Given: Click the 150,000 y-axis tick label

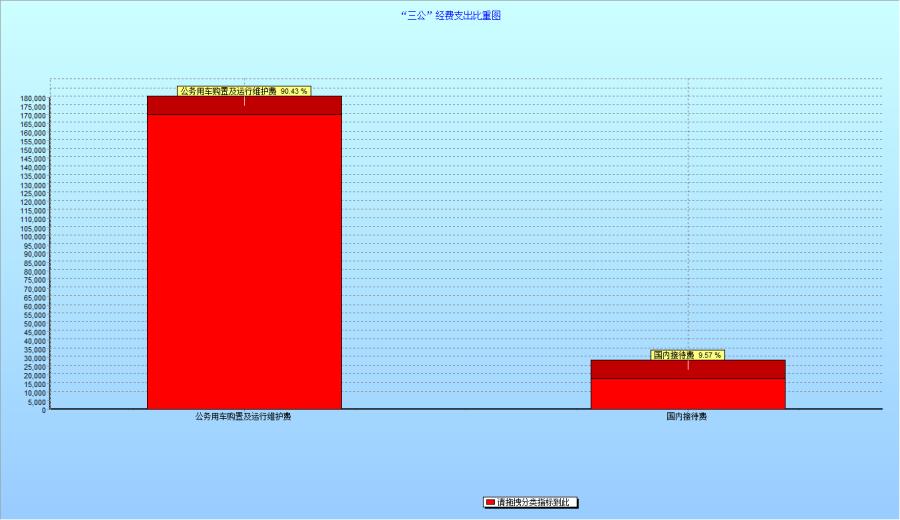Looking at the screenshot, I should 33,150.
